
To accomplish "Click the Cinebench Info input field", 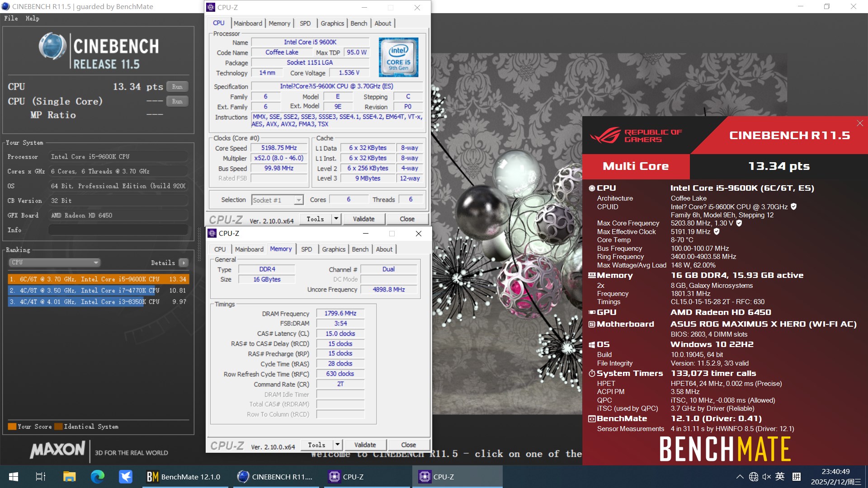I will click(118, 230).
